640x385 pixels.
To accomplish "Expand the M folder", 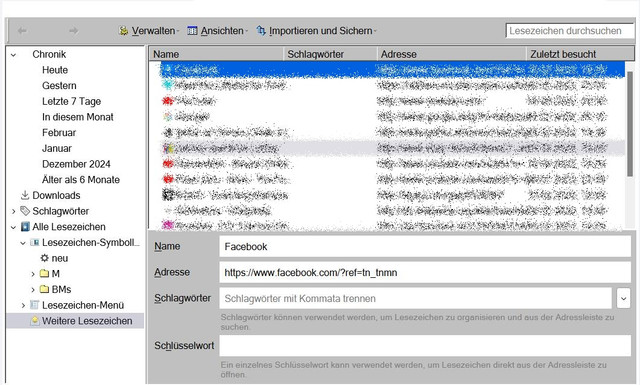I will click(33, 274).
